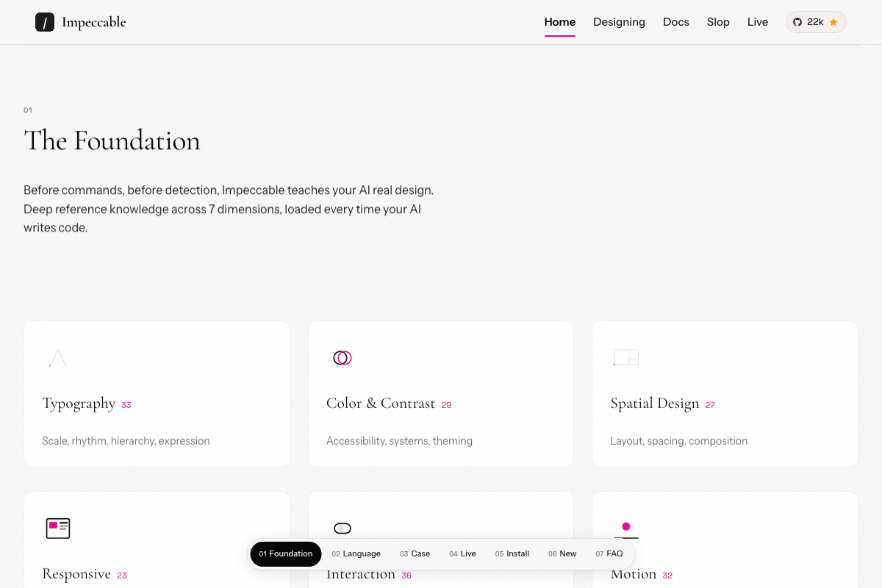Click the Interaction count 36
Viewport: 882px width, 588px height.
point(406,576)
